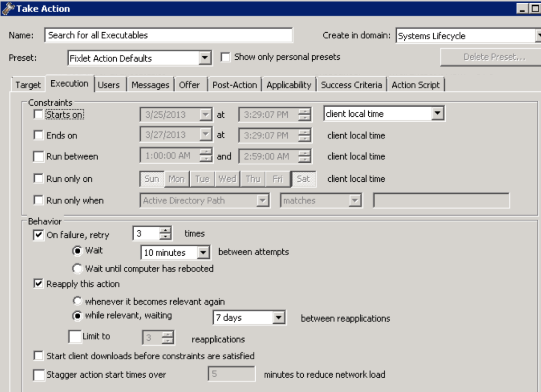This screenshot has width=541, height=392.
Task: Go to the Success Criteria tab
Action: coord(351,85)
